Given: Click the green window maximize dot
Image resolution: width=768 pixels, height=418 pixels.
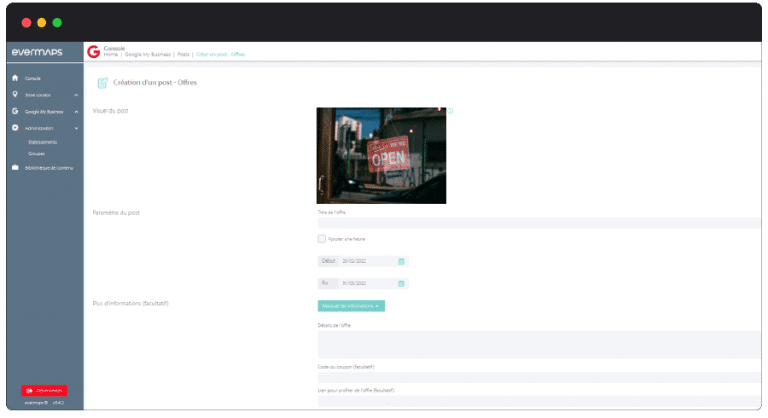Looking at the screenshot, I should [57, 23].
